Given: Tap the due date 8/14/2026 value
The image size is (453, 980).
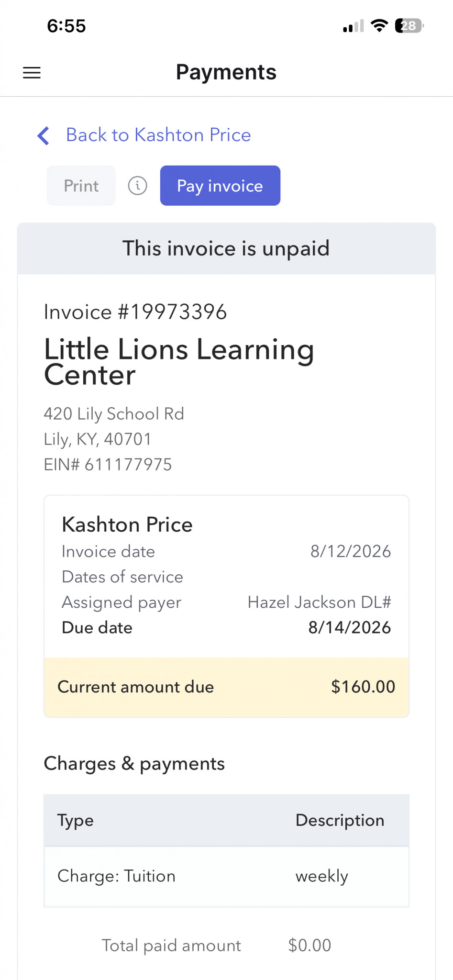Looking at the screenshot, I should [x=349, y=627].
